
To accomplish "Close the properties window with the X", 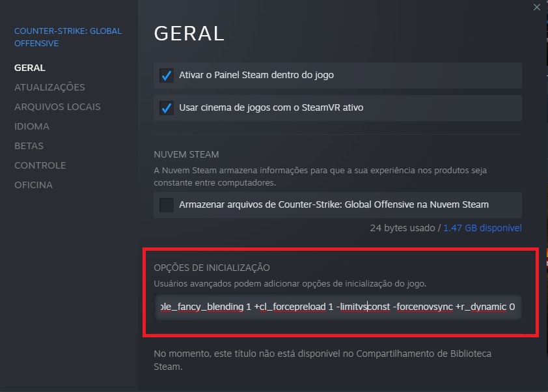I will pos(536,7).
